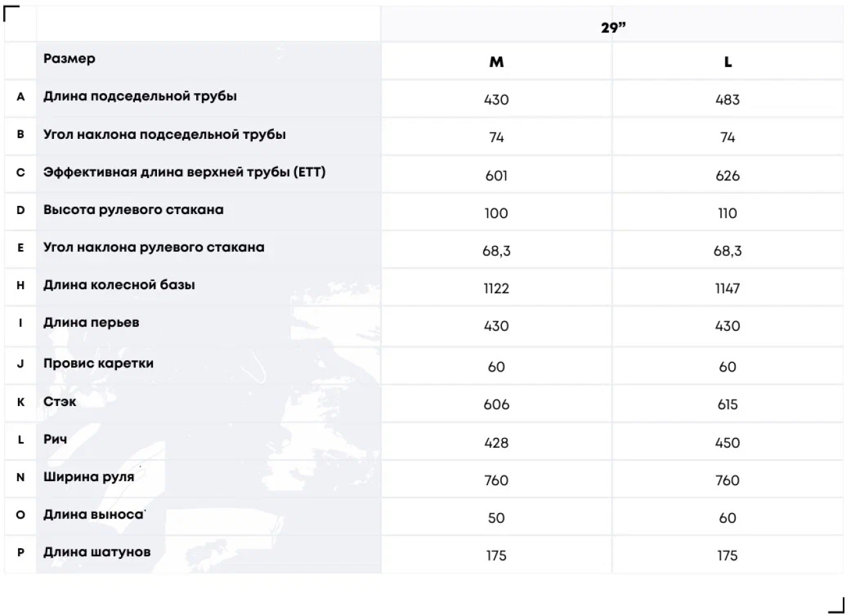Select head tube height value 110
The height and width of the screenshot is (616, 851).
728,213
